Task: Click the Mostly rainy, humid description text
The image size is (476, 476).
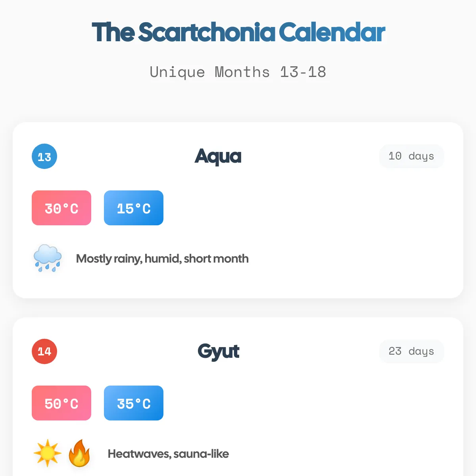Action: pyautogui.click(x=162, y=259)
